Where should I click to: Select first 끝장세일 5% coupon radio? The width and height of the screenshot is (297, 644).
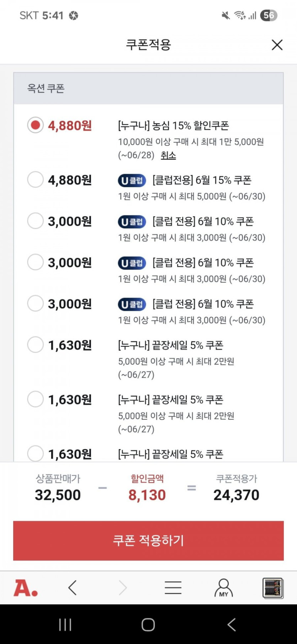[36, 345]
